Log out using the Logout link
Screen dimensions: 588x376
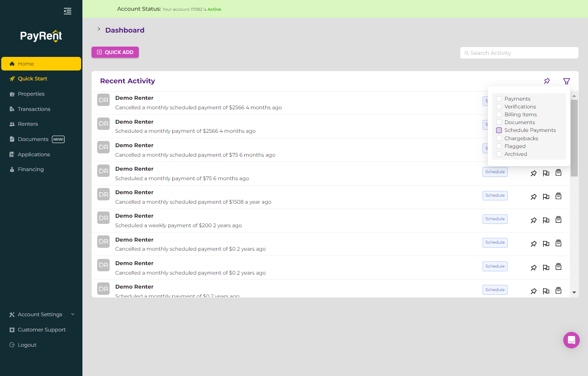[41, 345]
